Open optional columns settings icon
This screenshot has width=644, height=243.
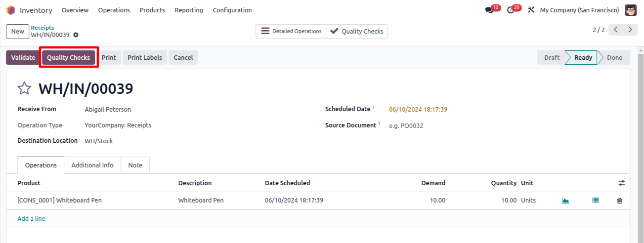[621, 183]
